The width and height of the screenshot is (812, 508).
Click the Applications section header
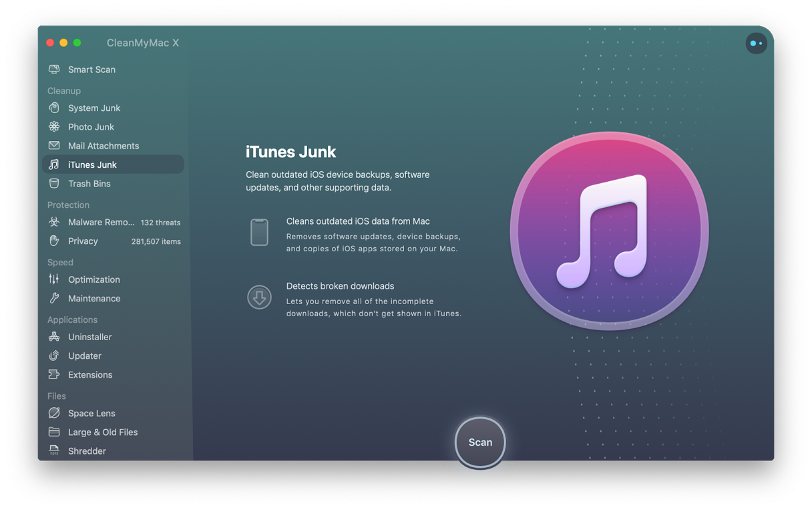pos(72,320)
